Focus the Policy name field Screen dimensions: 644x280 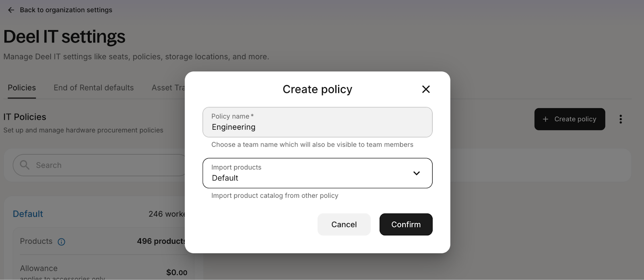pos(317,122)
